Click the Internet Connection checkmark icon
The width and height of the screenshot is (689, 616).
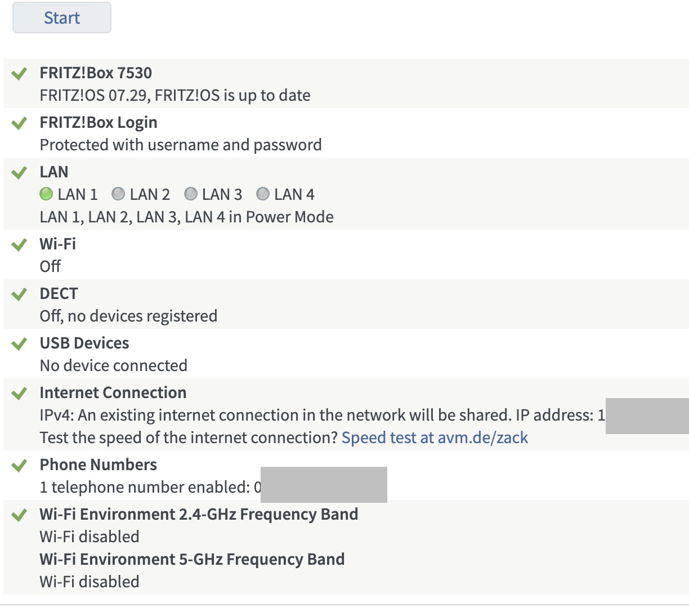pos(20,393)
